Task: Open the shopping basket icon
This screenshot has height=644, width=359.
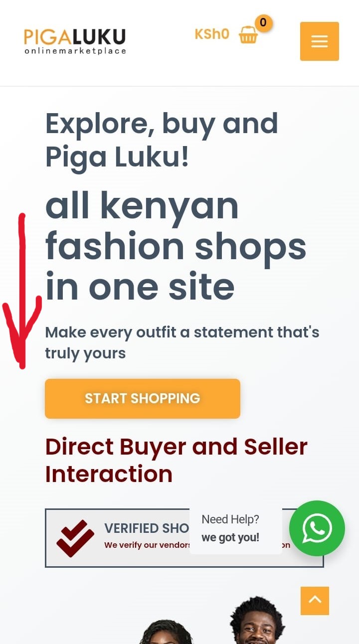Action: tap(248, 35)
